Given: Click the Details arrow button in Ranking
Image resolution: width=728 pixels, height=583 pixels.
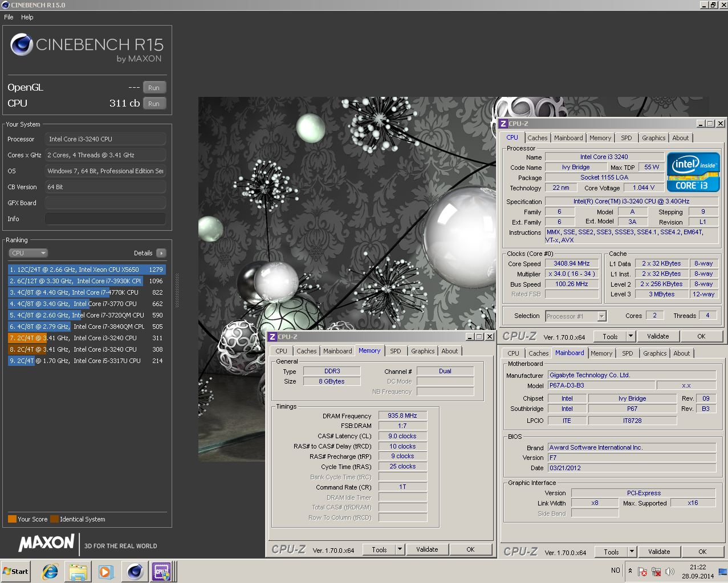Looking at the screenshot, I should coord(161,253).
